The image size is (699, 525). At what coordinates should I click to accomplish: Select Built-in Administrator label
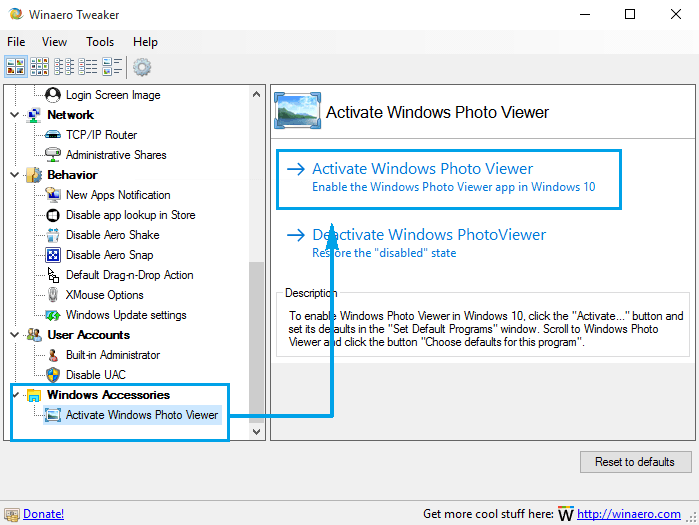pos(113,355)
